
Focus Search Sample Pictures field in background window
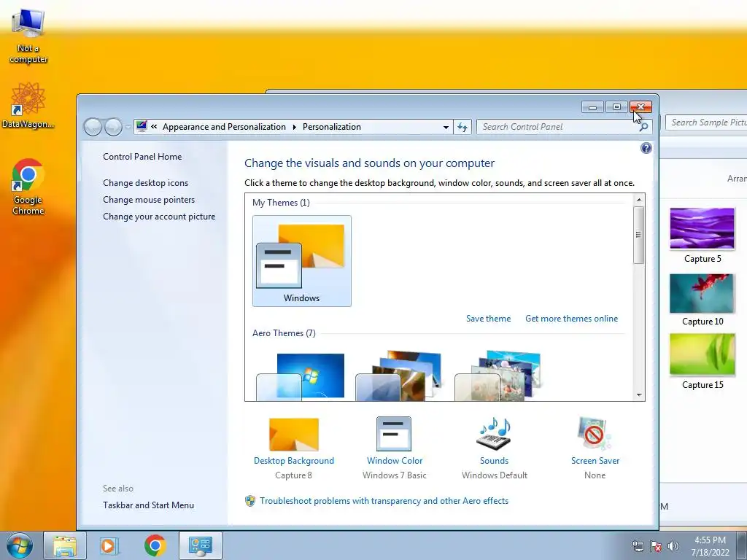point(706,122)
